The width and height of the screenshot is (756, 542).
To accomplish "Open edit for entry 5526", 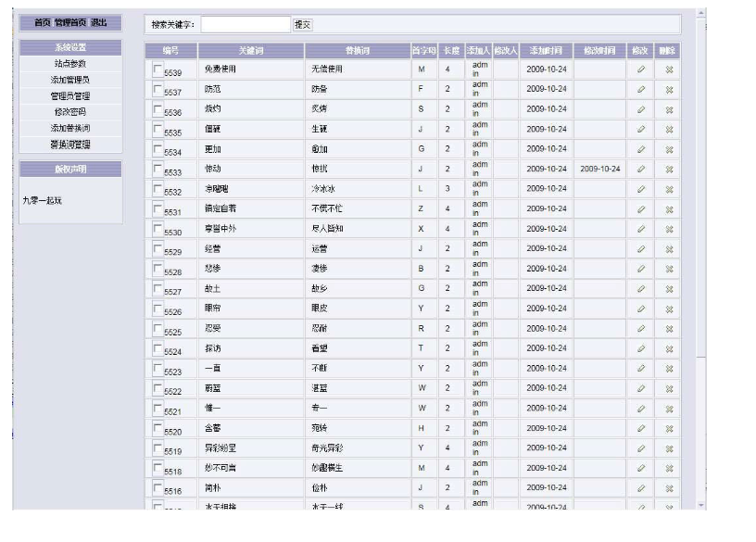I will click(x=640, y=309).
